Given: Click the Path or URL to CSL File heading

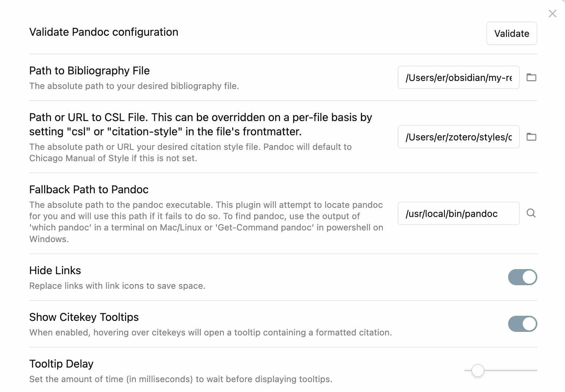Looking at the screenshot, I should (x=200, y=124).
